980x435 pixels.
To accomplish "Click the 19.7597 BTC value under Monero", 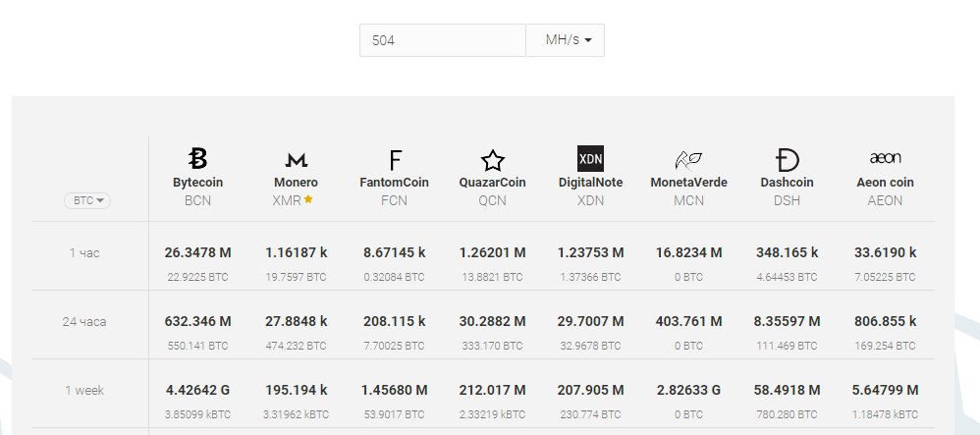I will [297, 277].
